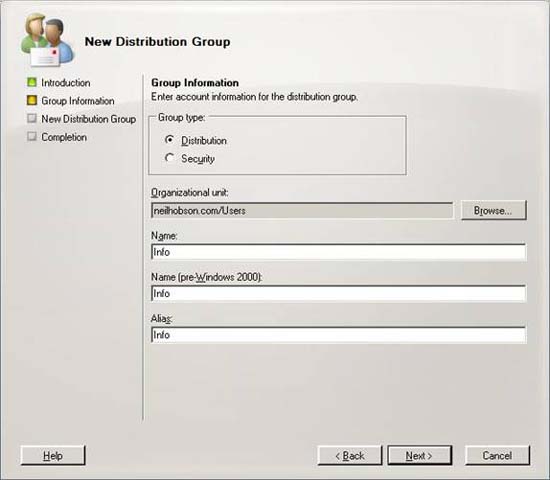Image resolution: width=550 pixels, height=480 pixels.
Task: Go to the Group Information wizard step
Action: coord(78,101)
